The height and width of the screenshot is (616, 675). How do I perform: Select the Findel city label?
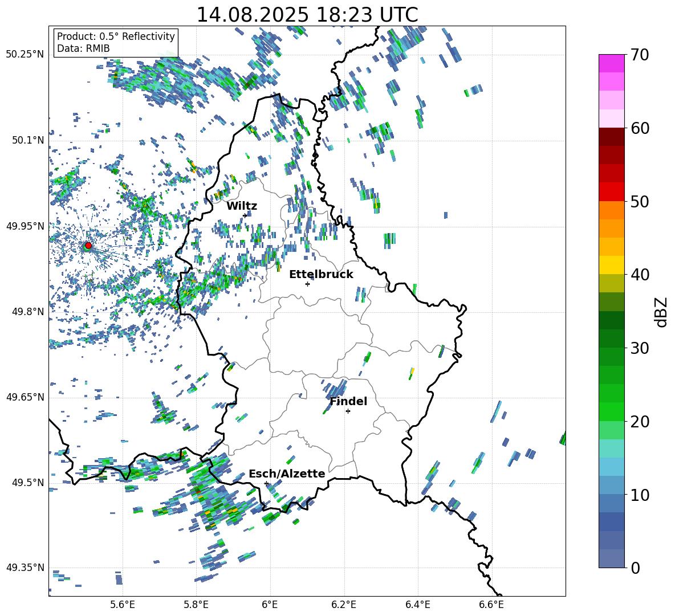(x=348, y=401)
